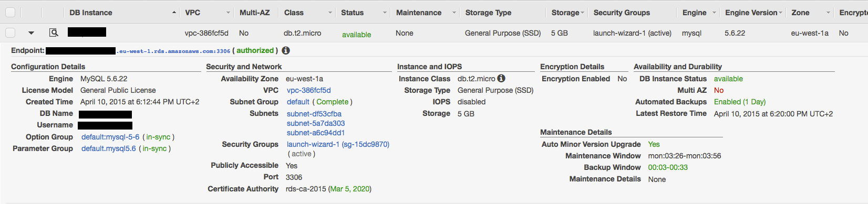Click the Storage Type column header

pyautogui.click(x=488, y=13)
